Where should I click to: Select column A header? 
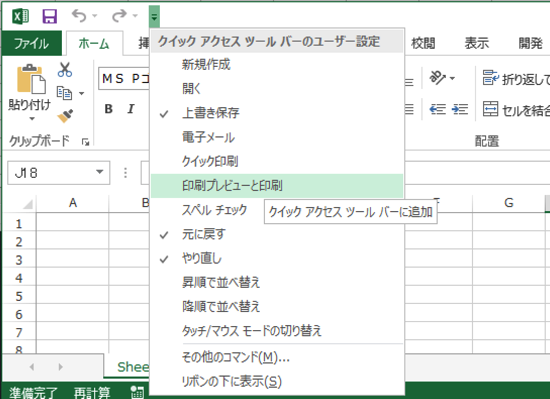pyautogui.click(x=73, y=203)
